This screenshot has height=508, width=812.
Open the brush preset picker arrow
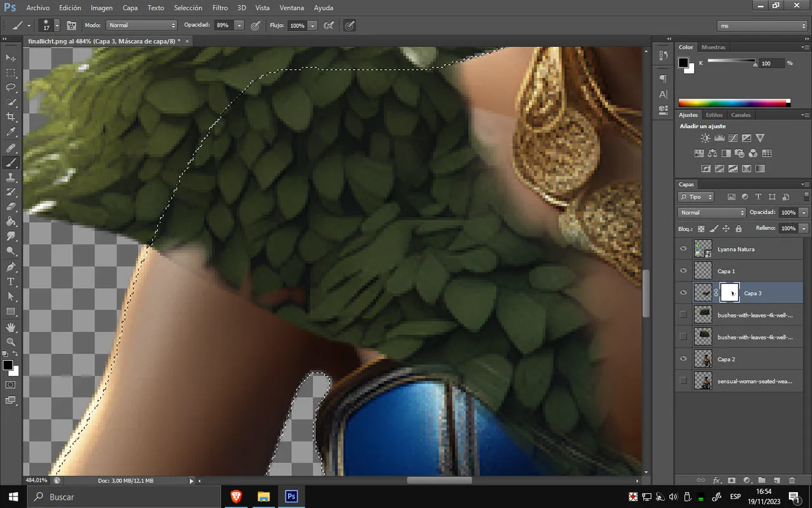[57, 25]
